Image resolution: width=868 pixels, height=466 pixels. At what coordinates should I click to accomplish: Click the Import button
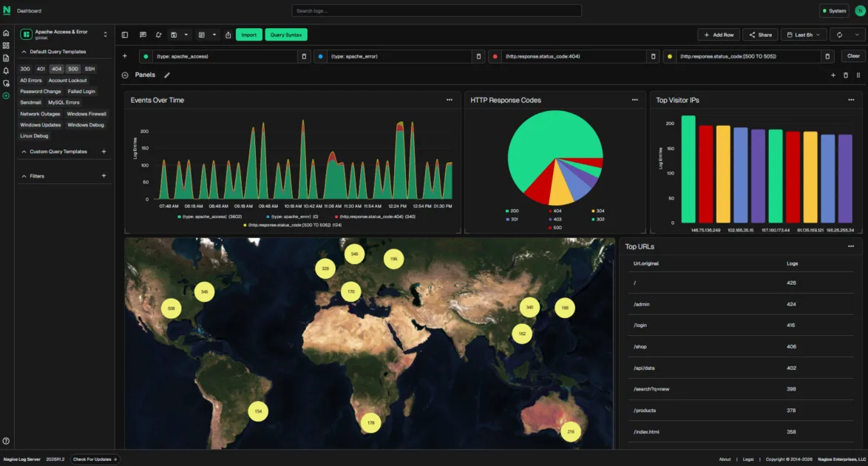[x=248, y=34]
